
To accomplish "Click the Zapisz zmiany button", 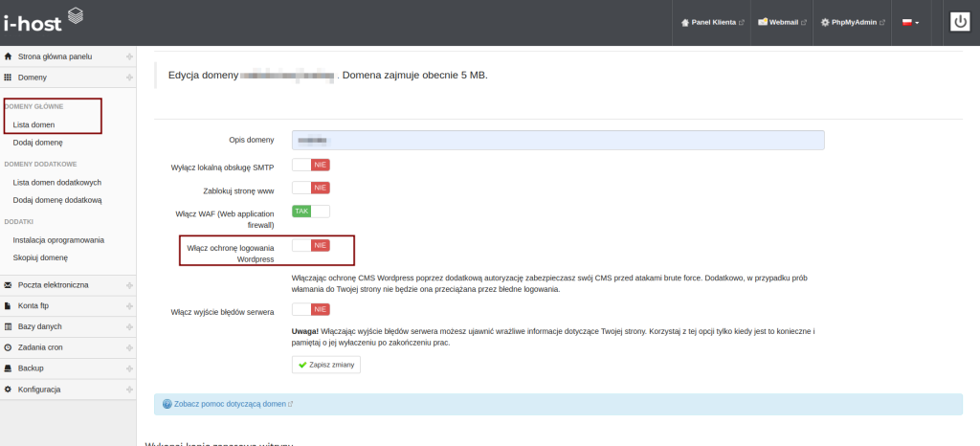I will coord(326,365).
